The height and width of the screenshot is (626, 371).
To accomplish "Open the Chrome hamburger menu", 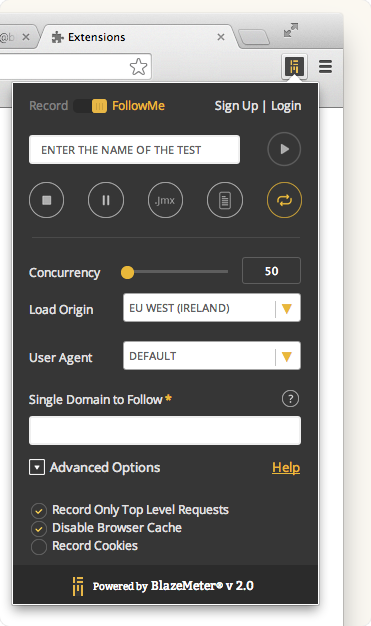I will point(325,67).
